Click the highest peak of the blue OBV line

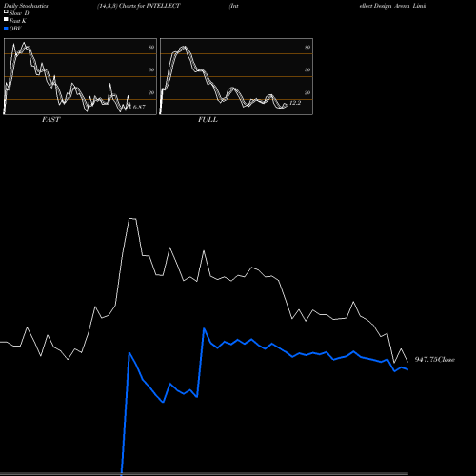(204, 328)
